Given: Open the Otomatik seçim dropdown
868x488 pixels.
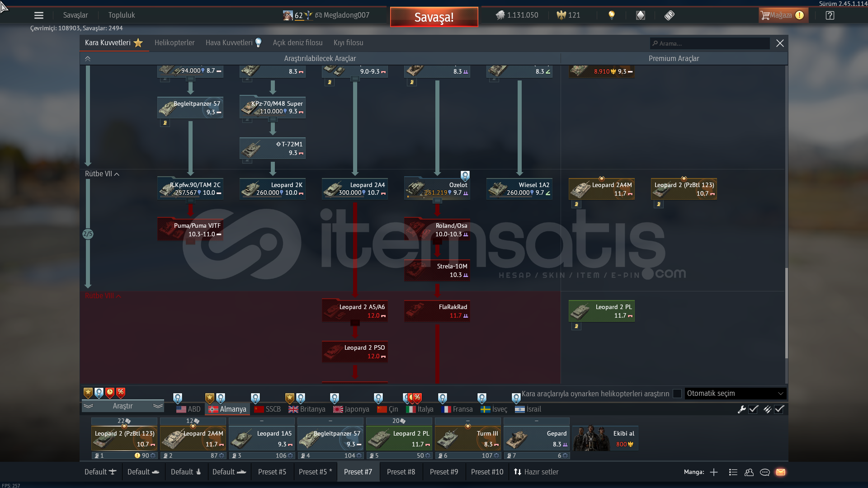Looking at the screenshot, I should [735, 394].
